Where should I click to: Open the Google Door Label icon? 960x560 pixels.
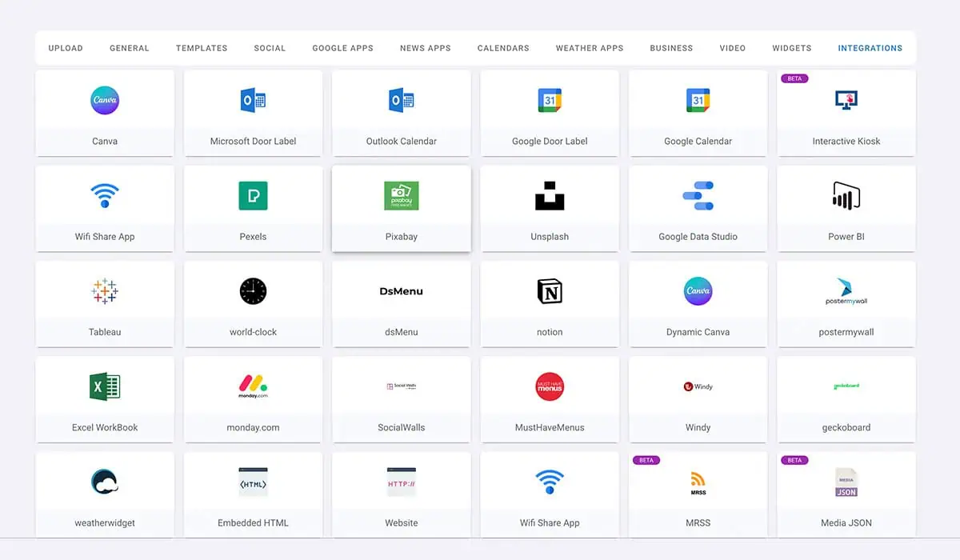click(x=550, y=100)
